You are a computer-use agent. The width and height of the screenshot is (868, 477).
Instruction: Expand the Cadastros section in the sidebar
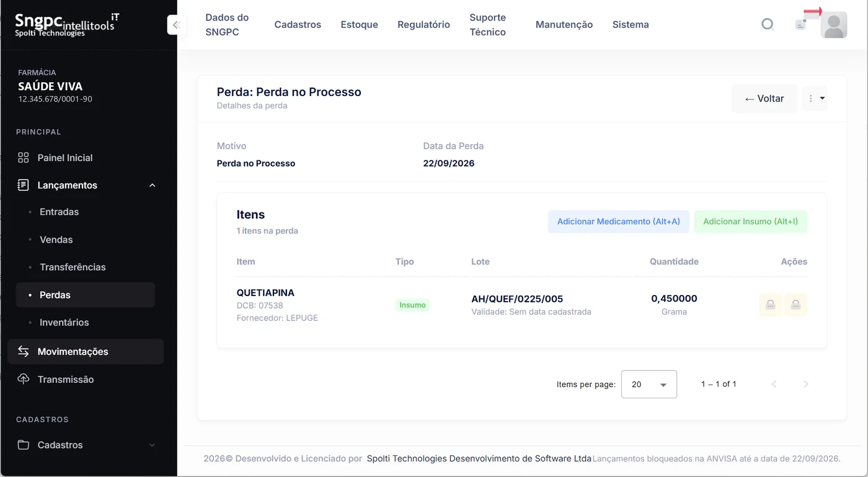tap(86, 445)
